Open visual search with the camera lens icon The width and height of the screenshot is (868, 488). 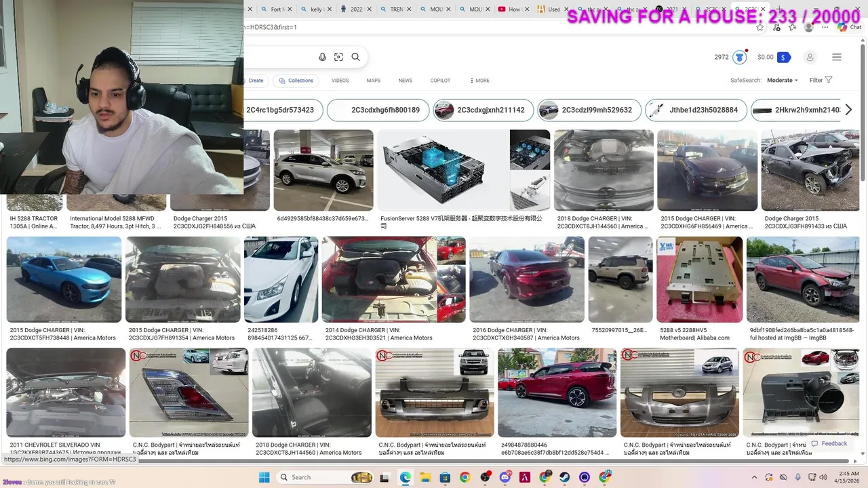tap(339, 57)
